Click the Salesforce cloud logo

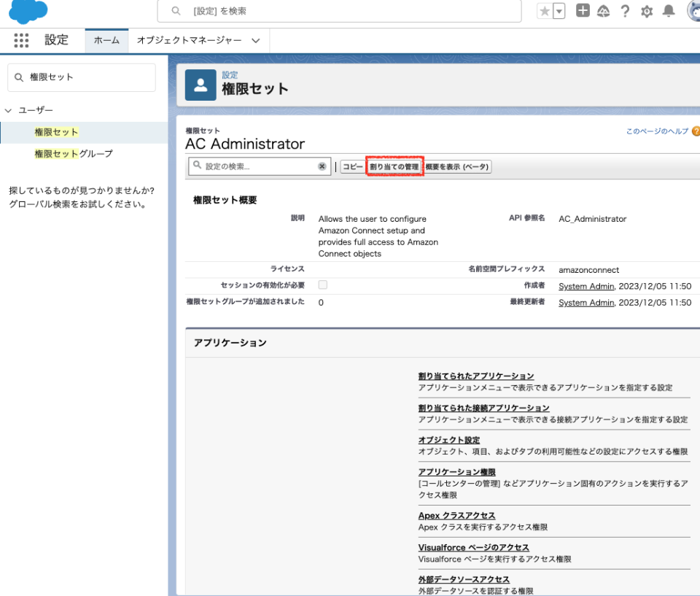[28, 11]
